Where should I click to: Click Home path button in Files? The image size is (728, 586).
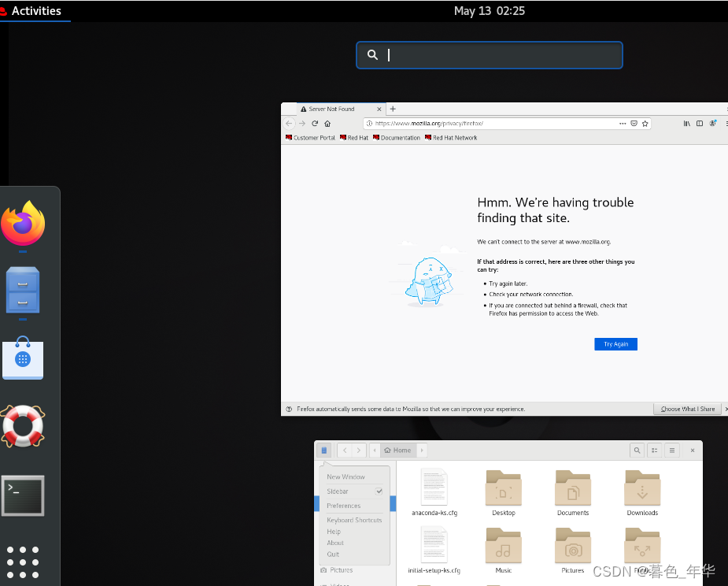pyautogui.click(x=398, y=451)
